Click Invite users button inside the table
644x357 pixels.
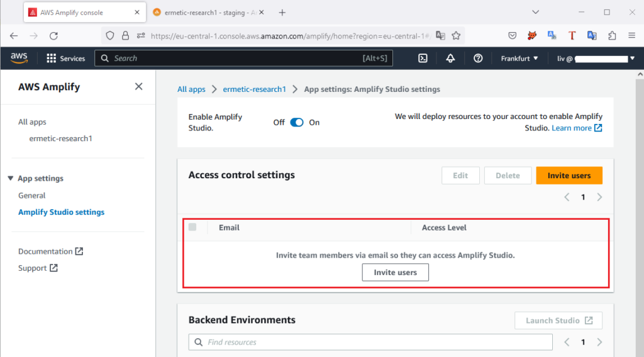[x=395, y=272]
